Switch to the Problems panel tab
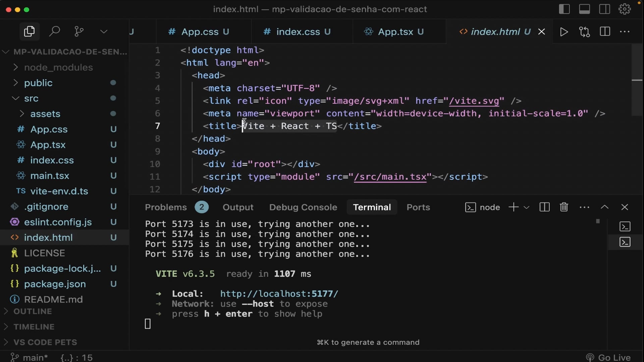644x362 pixels. tap(166, 207)
